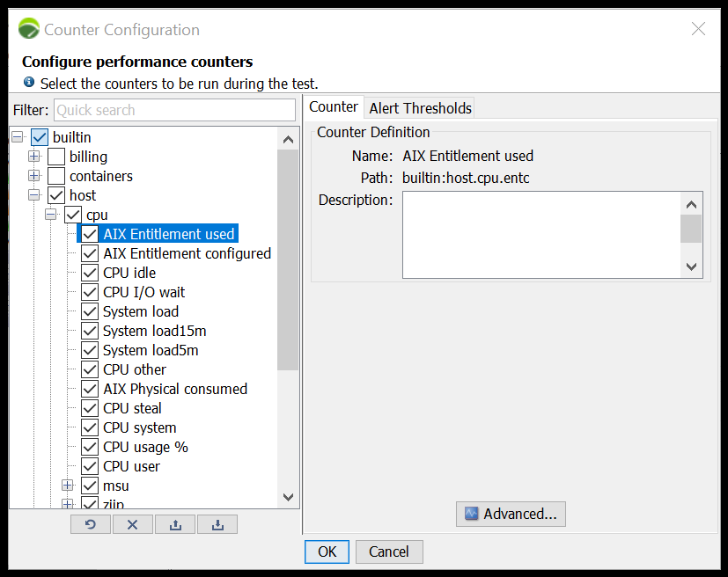
Task: Toggle the billing checkbox
Action: click(56, 157)
